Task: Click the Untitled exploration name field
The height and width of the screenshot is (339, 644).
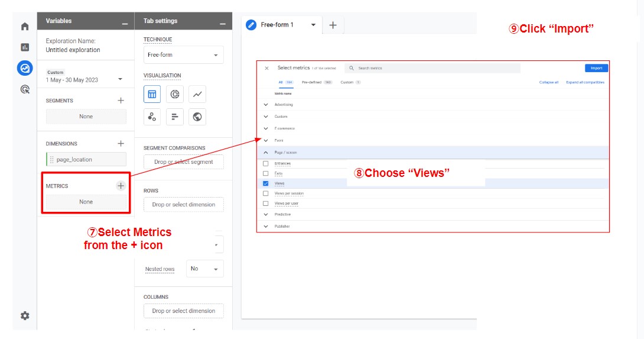Action: click(x=73, y=50)
